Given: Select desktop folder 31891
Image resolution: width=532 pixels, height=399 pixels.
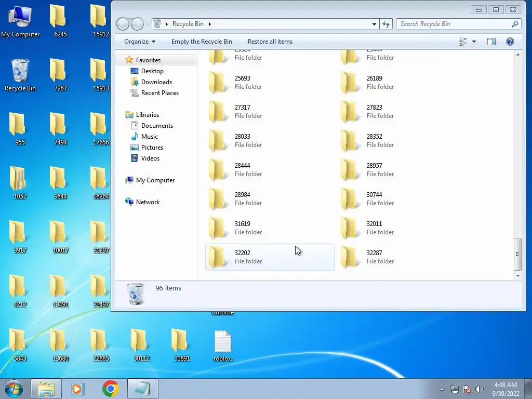Looking at the screenshot, I should [181, 345].
